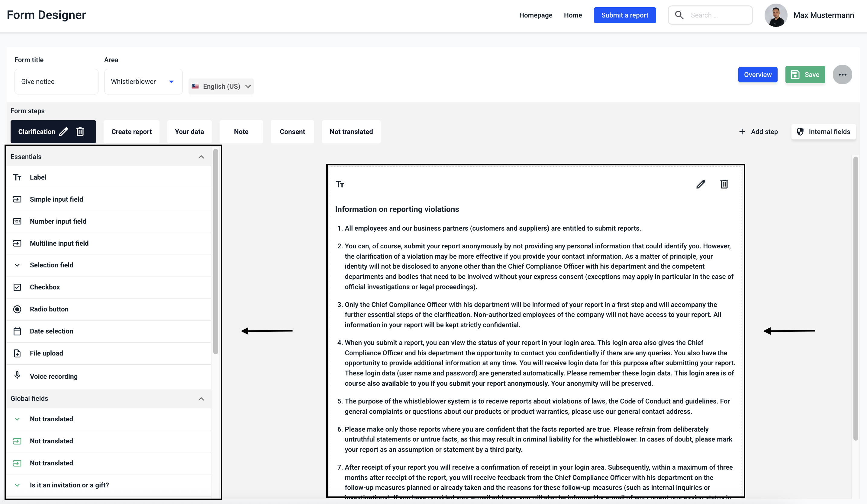Click the Form title input field
The height and width of the screenshot is (504, 867).
tap(56, 81)
